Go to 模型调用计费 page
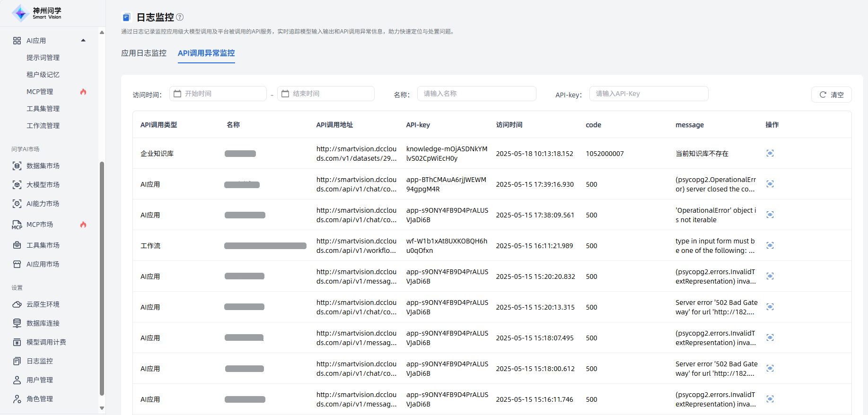 coord(46,342)
